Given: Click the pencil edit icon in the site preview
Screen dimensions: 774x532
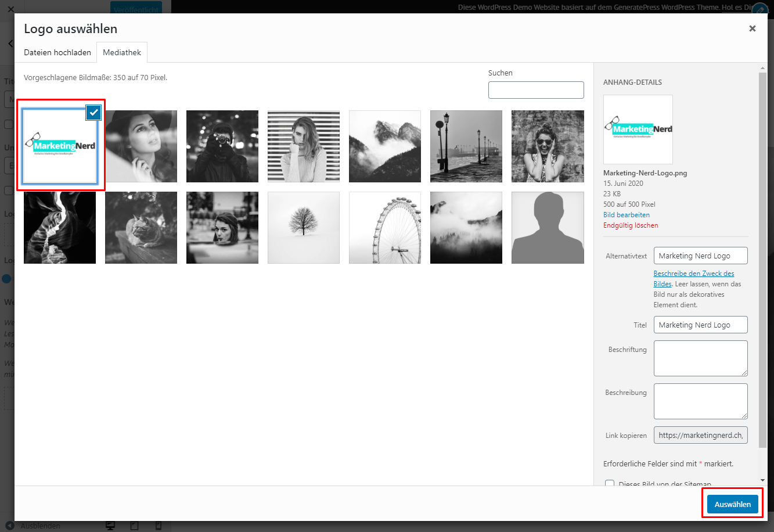Looking at the screenshot, I should [760, 11].
